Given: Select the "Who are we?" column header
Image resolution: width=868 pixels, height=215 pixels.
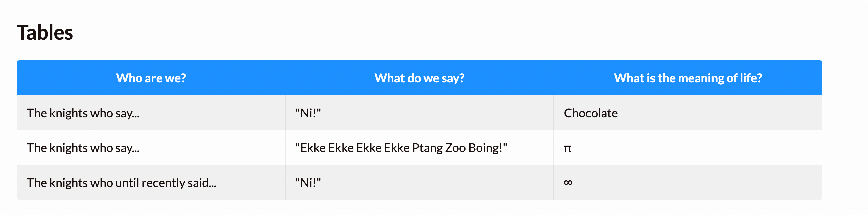Looking at the screenshot, I should click(x=151, y=78).
